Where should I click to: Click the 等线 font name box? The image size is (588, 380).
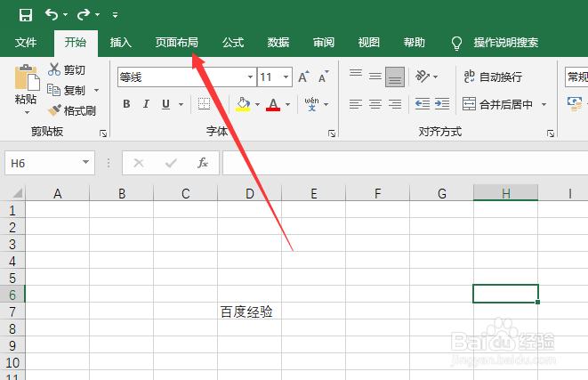[x=181, y=77]
